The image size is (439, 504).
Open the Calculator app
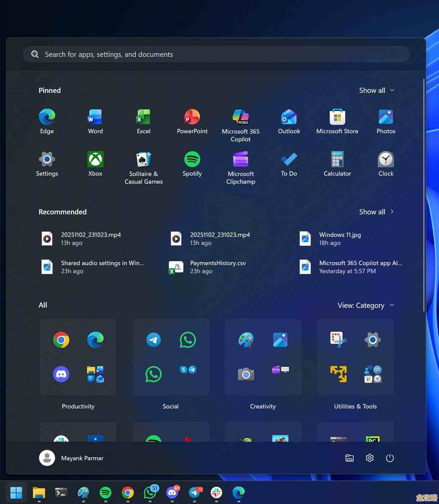pos(337,164)
